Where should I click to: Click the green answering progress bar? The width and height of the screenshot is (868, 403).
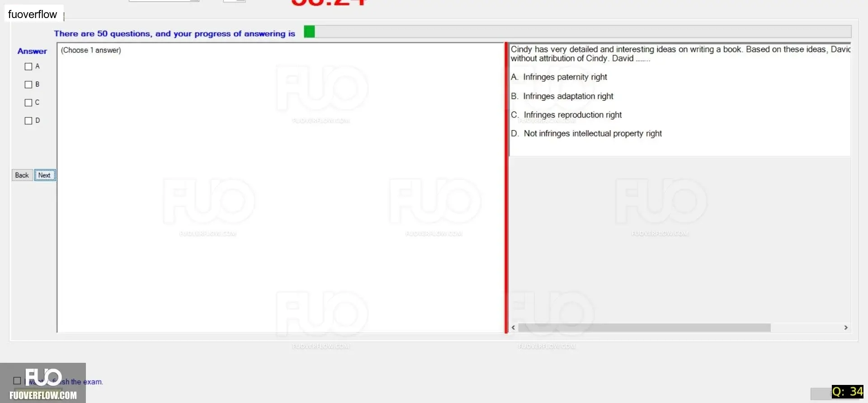coord(578,32)
